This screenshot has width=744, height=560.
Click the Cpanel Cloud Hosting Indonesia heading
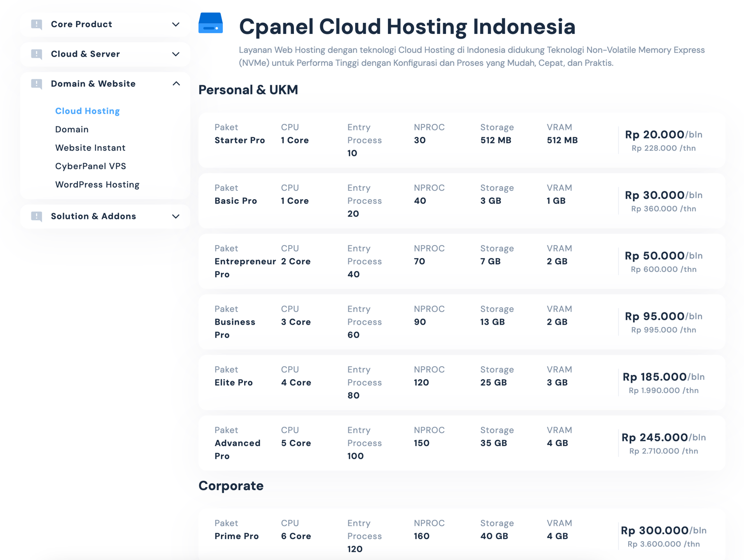coord(407,26)
